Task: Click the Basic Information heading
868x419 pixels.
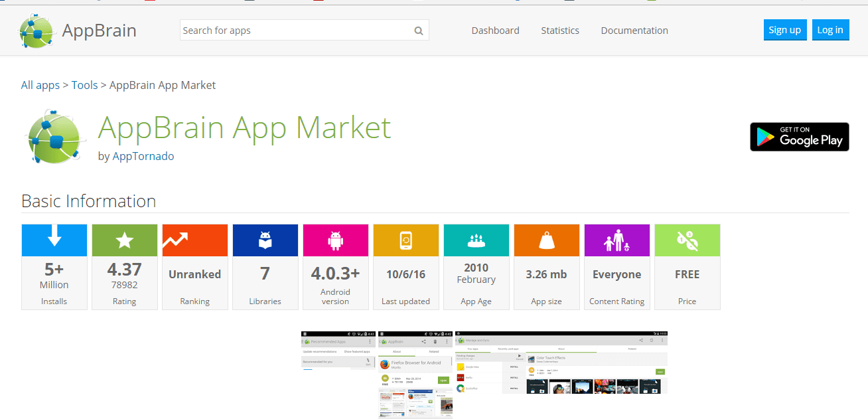Action: click(89, 201)
